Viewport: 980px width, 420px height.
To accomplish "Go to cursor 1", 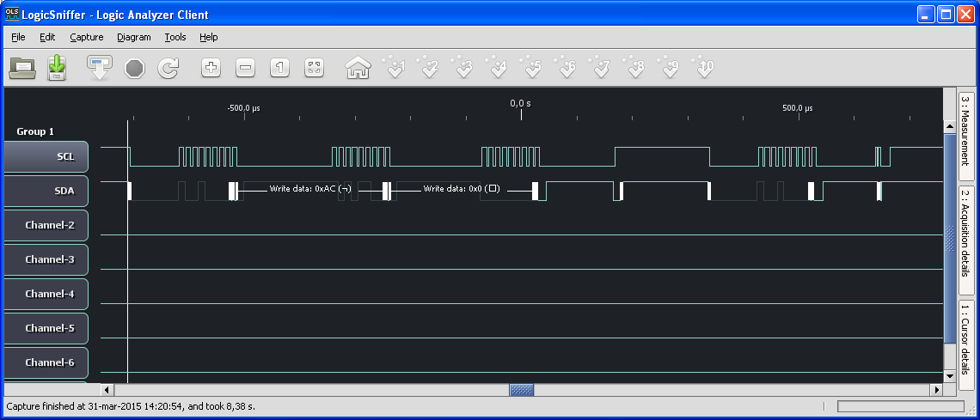I will tap(394, 66).
